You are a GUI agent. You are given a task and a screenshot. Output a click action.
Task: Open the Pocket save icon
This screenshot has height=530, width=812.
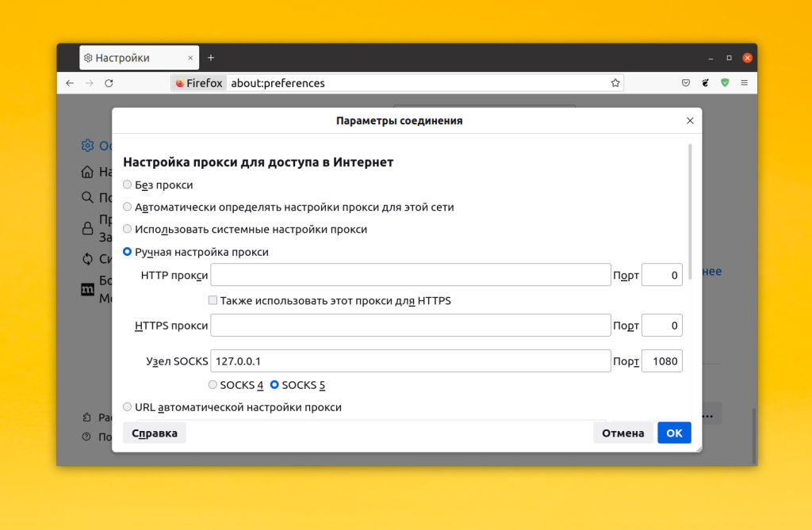pos(686,83)
